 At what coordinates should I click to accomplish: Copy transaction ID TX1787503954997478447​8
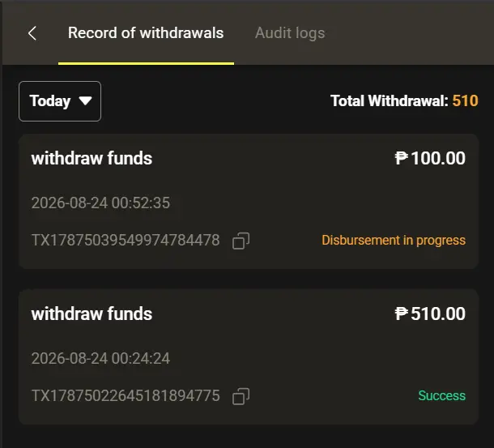coord(241,241)
